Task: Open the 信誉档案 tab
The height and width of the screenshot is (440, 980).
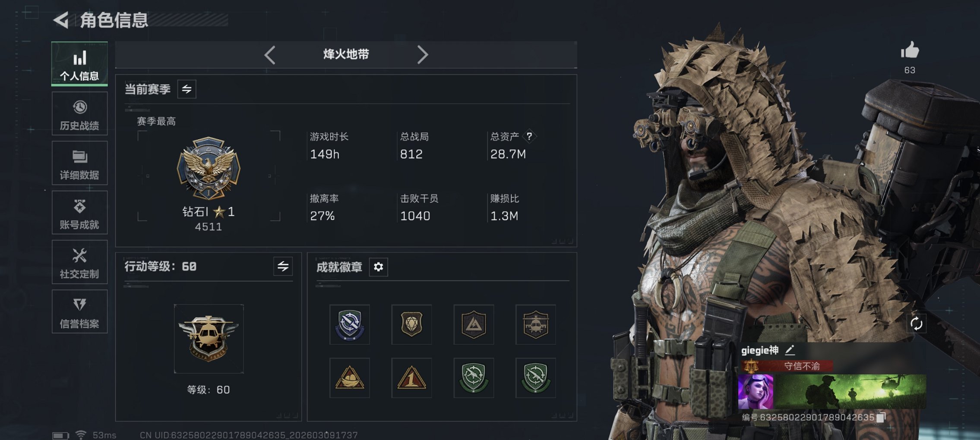Action: pos(79,311)
